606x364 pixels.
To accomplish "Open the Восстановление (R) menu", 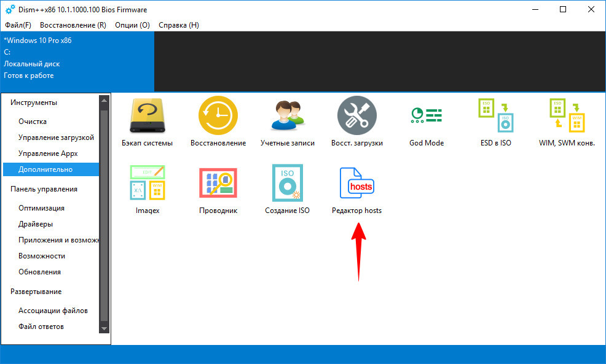I will pyautogui.click(x=73, y=25).
